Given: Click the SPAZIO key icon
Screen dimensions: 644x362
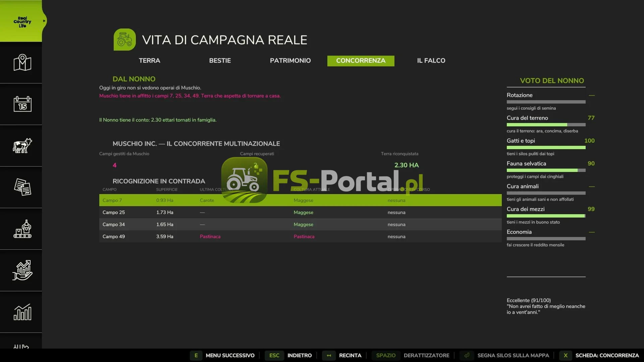Looking at the screenshot, I should (x=386, y=355).
